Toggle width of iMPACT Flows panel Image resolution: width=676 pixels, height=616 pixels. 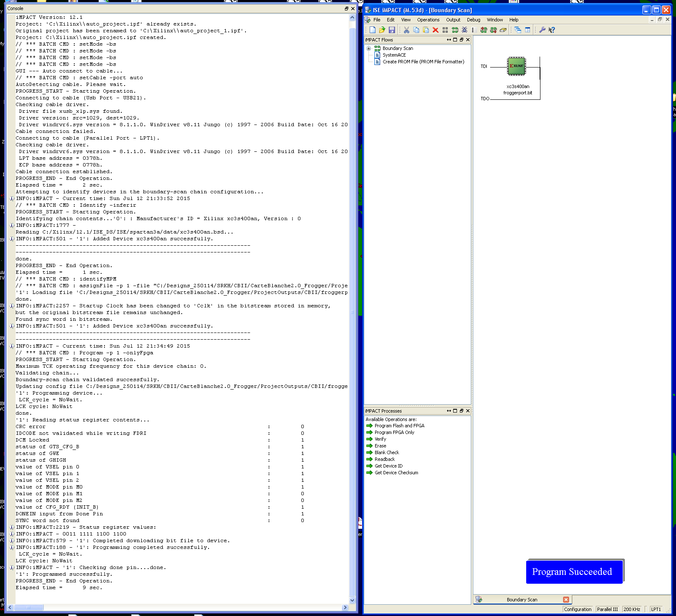pos(449,40)
